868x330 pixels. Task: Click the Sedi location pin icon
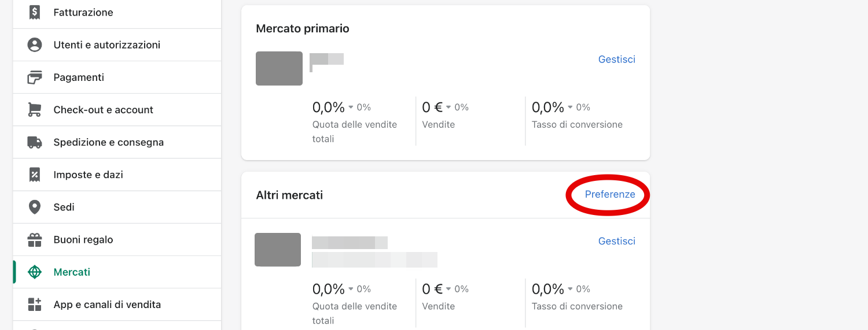(x=35, y=207)
